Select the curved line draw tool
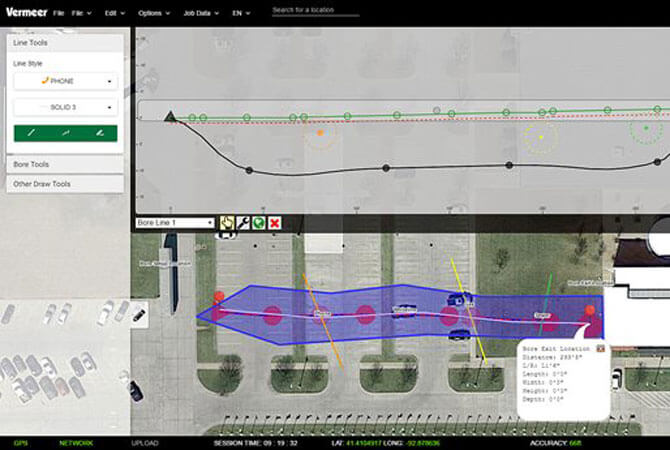Screen dimensions: 670x450 [x=65, y=132]
